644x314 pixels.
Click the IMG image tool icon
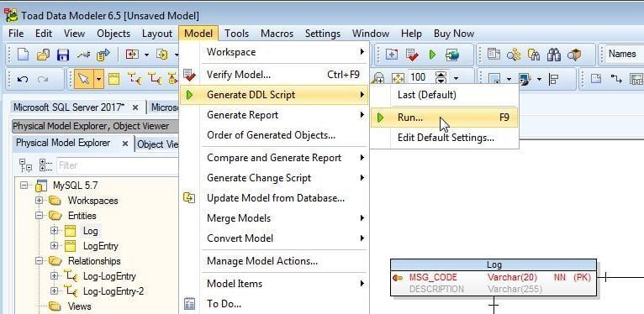click(636, 79)
